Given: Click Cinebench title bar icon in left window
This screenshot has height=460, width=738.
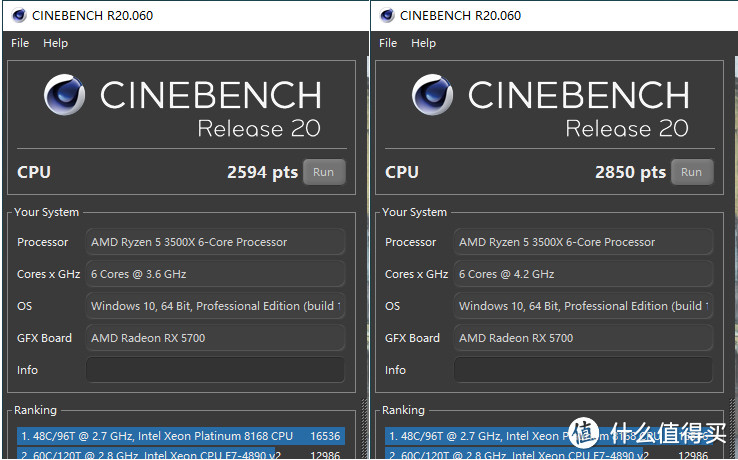Looking at the screenshot, I should 19,16.
